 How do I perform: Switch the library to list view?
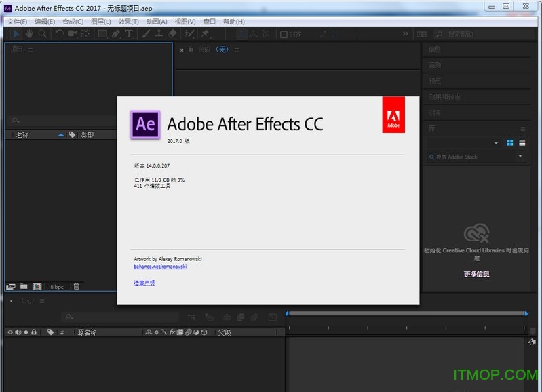tap(522, 142)
